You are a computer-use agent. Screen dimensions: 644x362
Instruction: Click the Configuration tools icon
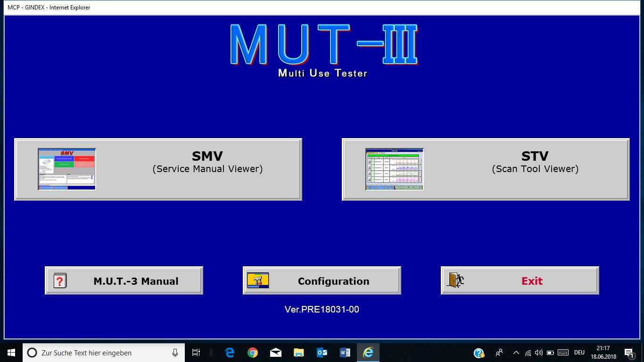(258, 280)
